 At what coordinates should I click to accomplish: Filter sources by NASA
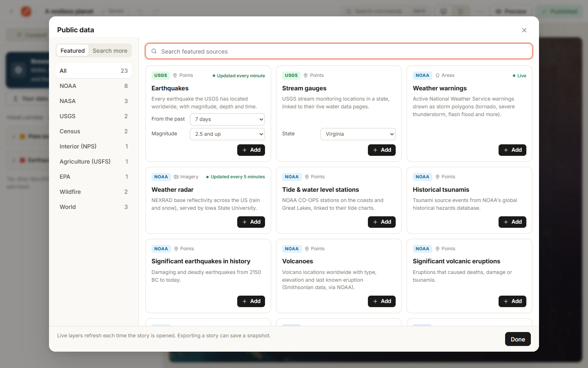point(94,101)
